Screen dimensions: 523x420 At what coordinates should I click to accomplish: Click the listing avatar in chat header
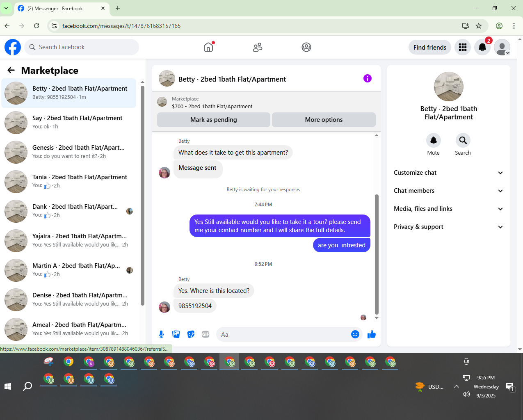point(167,78)
